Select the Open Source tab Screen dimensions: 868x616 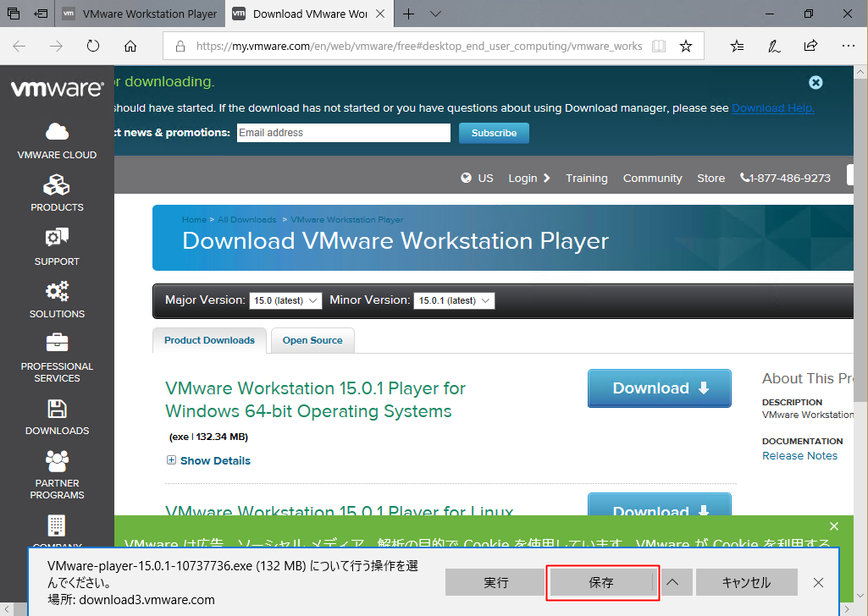312,340
